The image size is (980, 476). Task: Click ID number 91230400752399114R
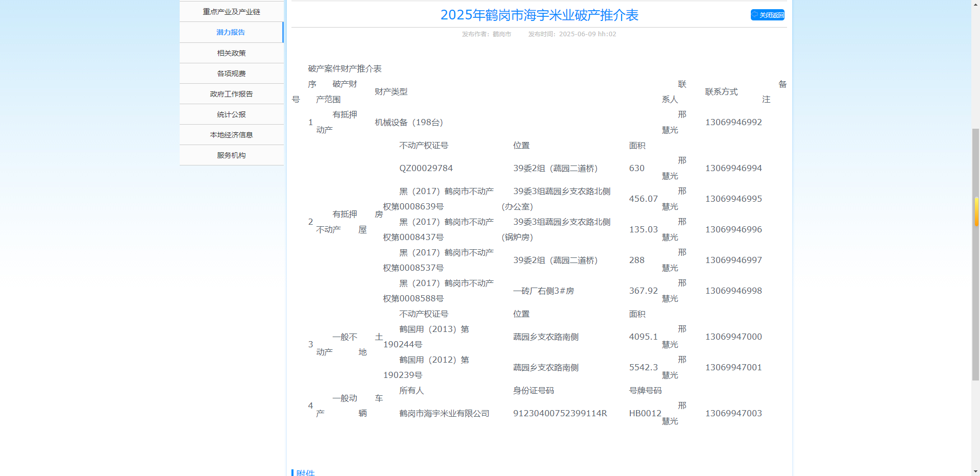tap(560, 413)
